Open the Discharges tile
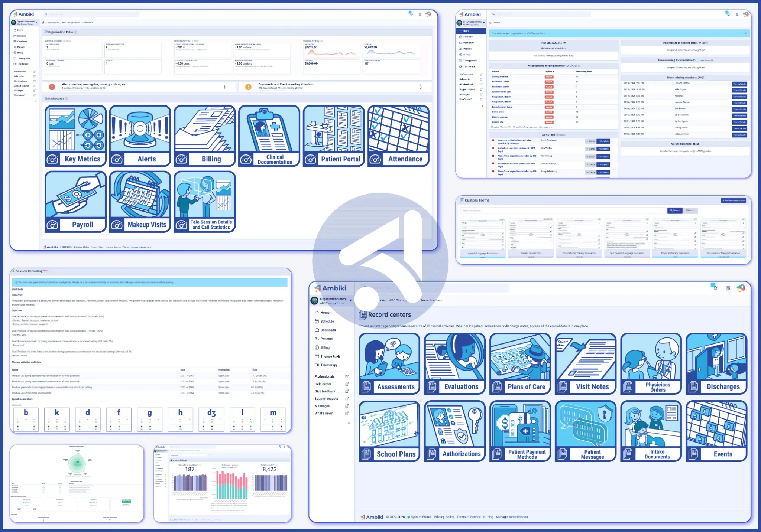761x532 pixels. click(716, 364)
